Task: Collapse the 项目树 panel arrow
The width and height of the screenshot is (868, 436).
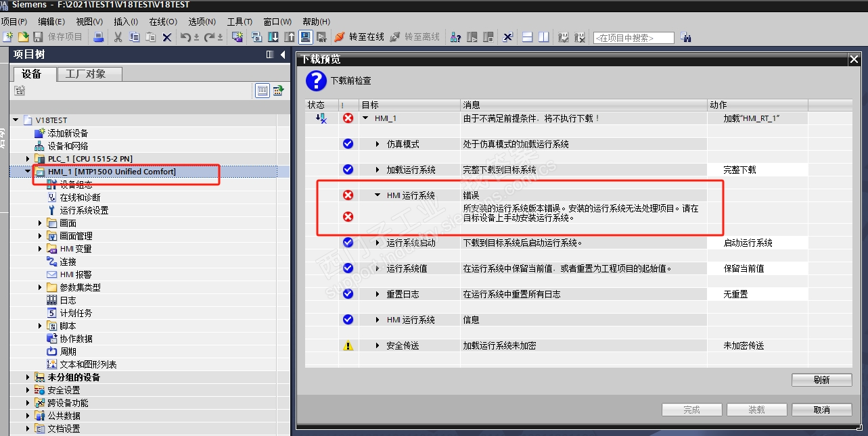Action: (x=282, y=55)
